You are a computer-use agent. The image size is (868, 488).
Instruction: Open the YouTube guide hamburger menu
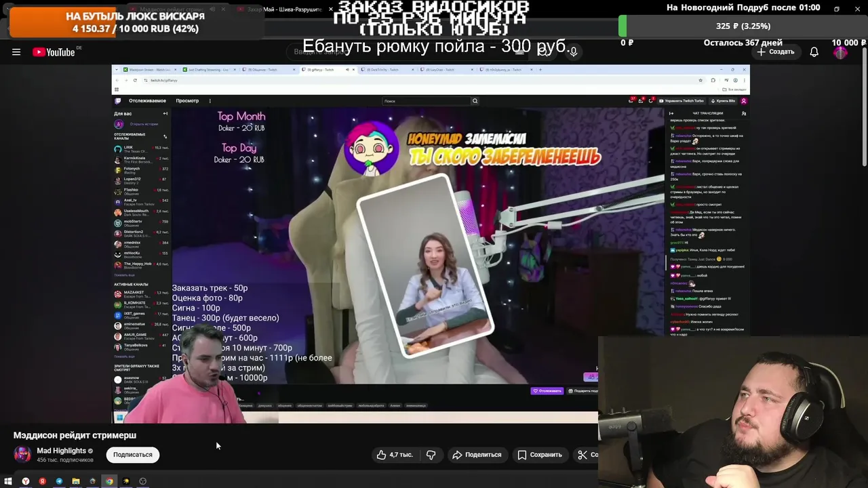click(16, 52)
